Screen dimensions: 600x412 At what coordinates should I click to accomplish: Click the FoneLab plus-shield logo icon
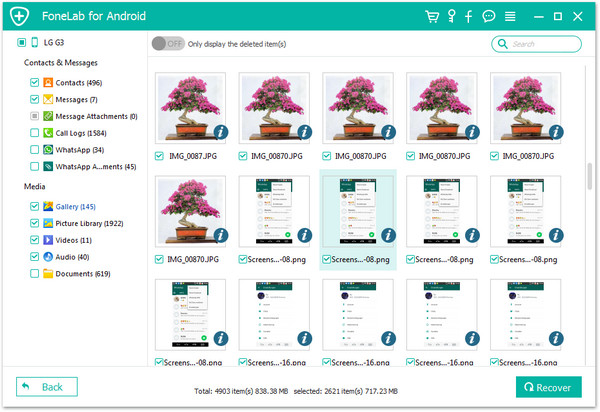[17, 16]
